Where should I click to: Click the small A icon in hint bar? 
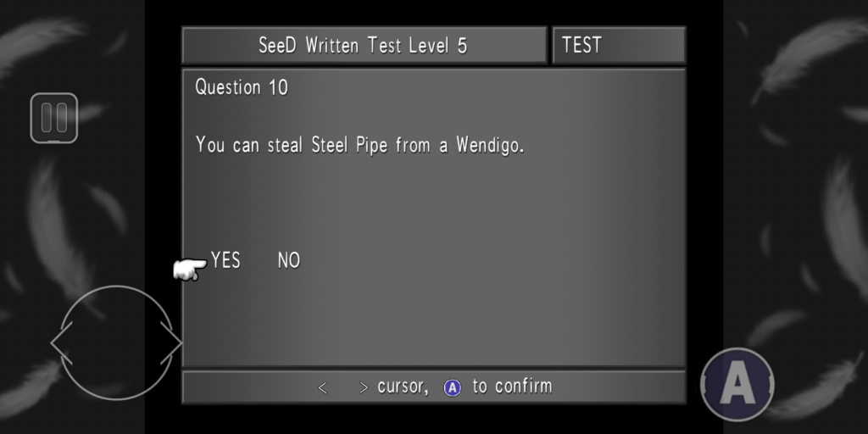453,387
